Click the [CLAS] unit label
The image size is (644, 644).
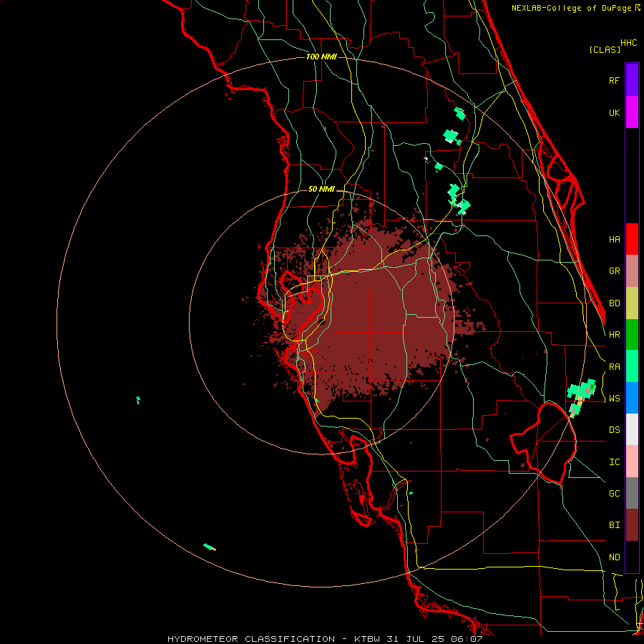[604, 50]
